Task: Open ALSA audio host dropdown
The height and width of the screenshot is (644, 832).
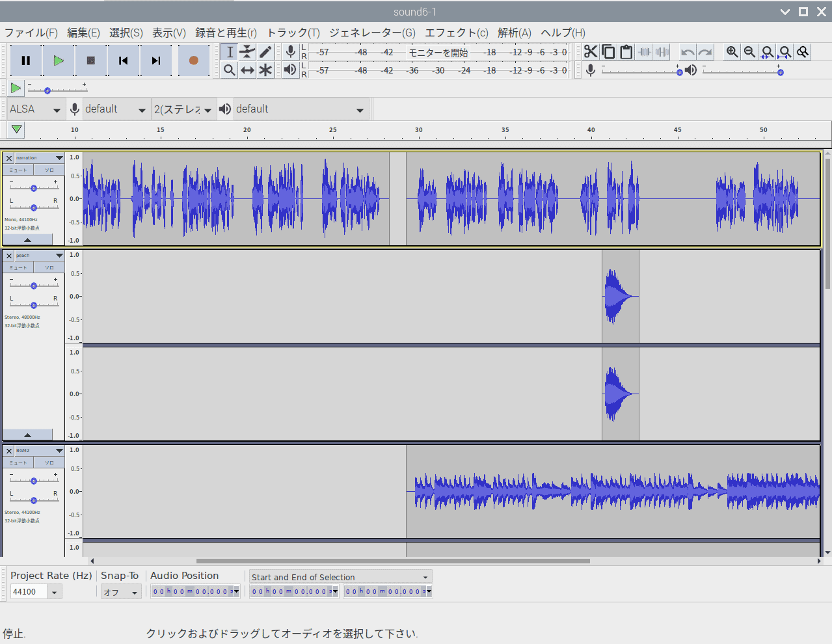Action: [x=36, y=109]
